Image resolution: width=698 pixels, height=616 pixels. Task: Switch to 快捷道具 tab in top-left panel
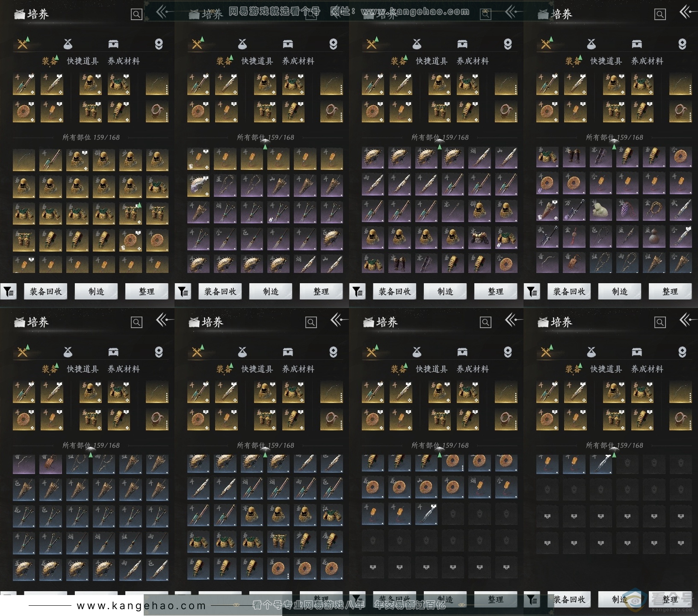click(83, 61)
